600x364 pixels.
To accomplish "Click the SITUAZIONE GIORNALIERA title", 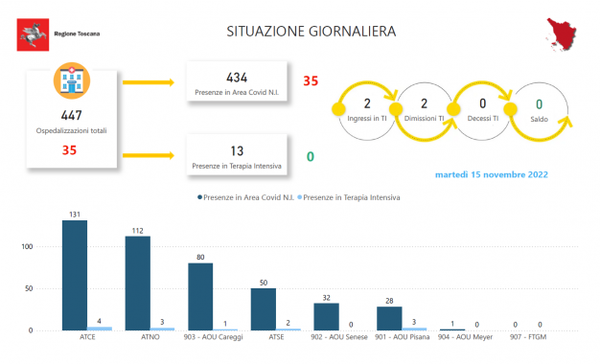I will point(312,32).
